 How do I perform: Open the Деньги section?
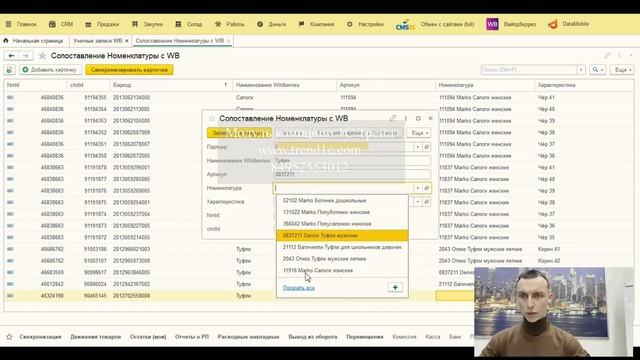(x=271, y=24)
